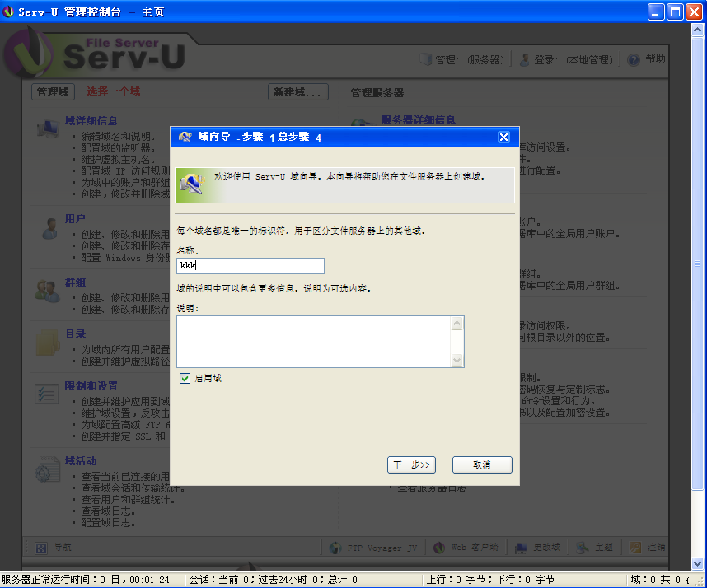
Task: Click the main window vertical scrollbar thumb
Action: 698,264
